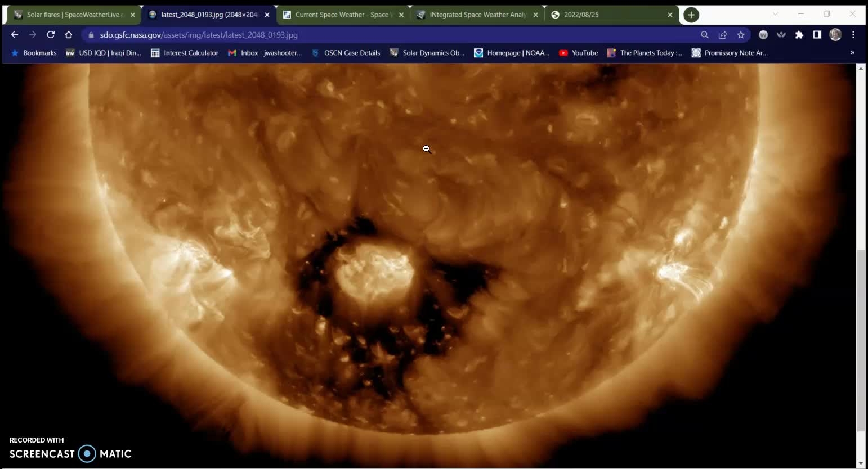Open USD IQD Iraqi Dinar bookmark
The width and height of the screenshot is (868, 469).
tap(104, 53)
